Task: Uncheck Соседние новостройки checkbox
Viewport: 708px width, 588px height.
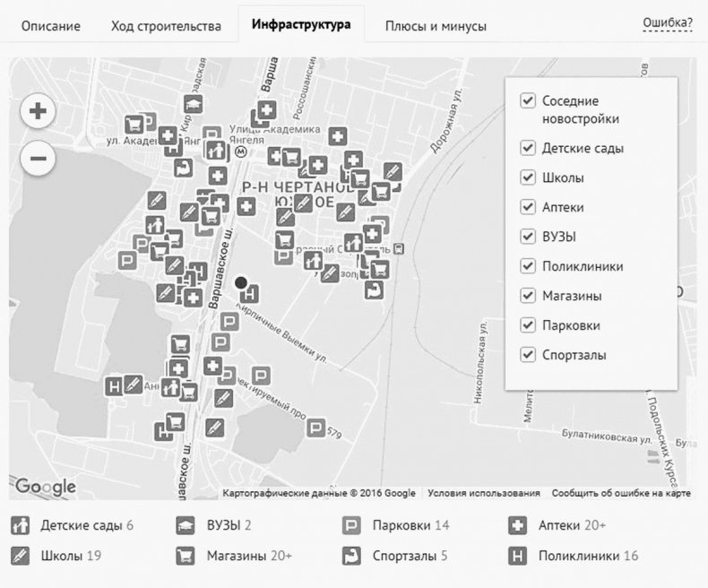Action: click(x=527, y=100)
